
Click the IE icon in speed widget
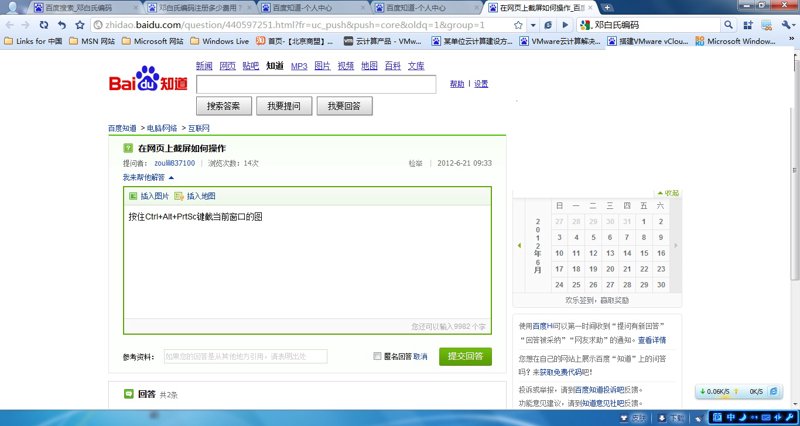[x=773, y=391]
